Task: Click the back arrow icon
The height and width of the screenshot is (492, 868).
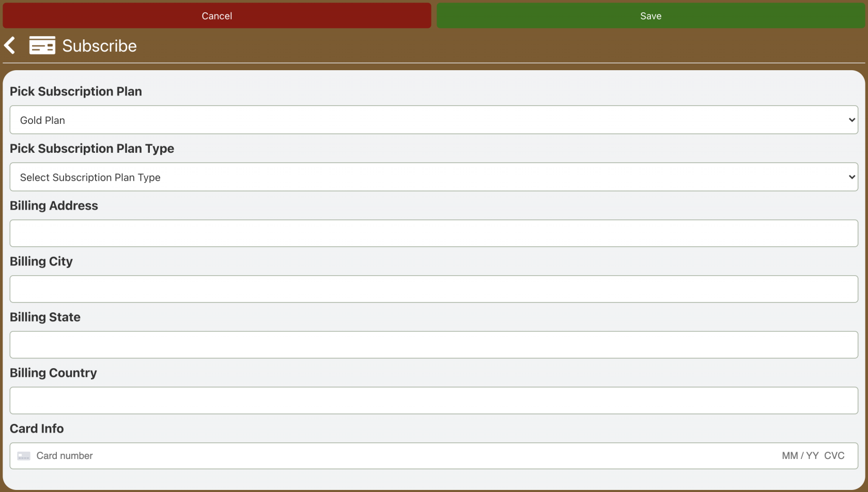Action: click(x=10, y=45)
